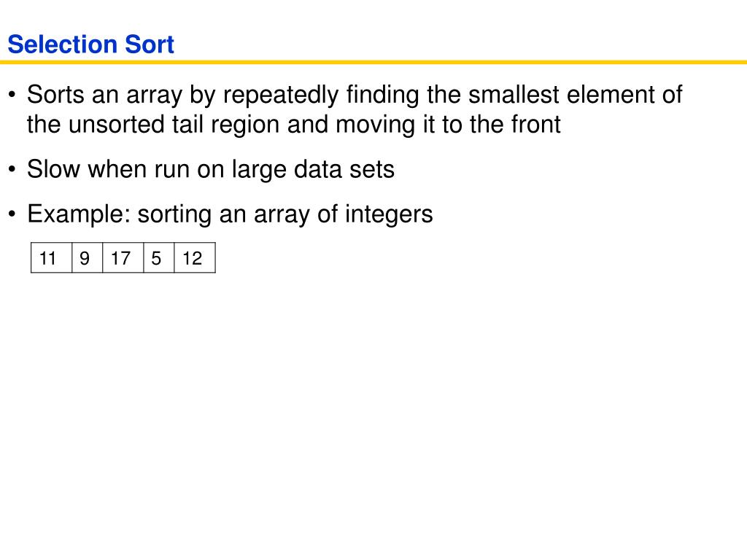Select the array cell containing 12
Screen dimensions: 747x560
coord(195,257)
